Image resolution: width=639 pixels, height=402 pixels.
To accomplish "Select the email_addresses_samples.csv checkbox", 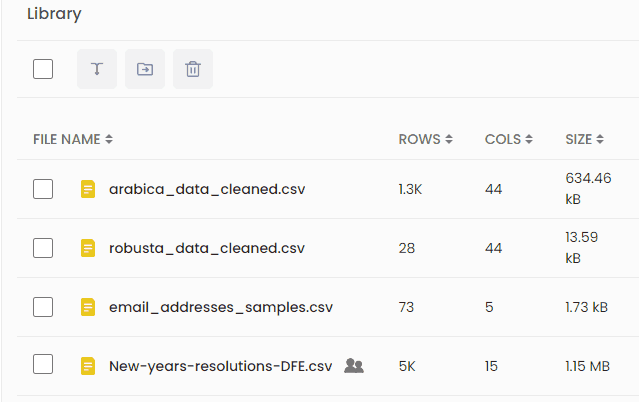I will click(x=43, y=307).
